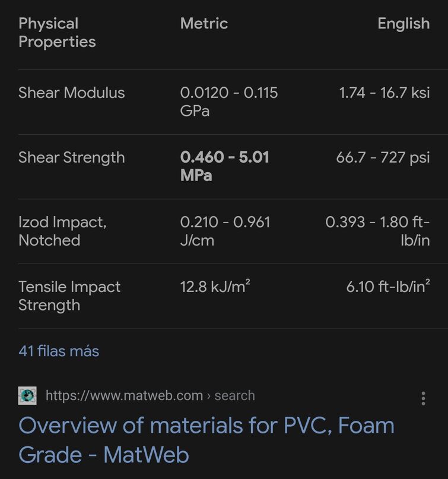Open the three-dot result options menu

[x=423, y=398]
